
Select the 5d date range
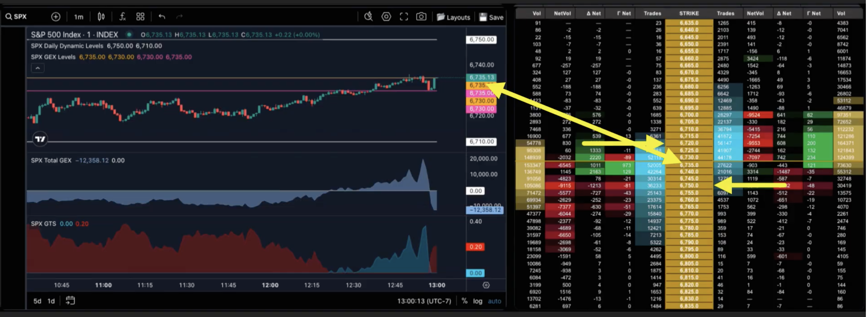pos(37,301)
